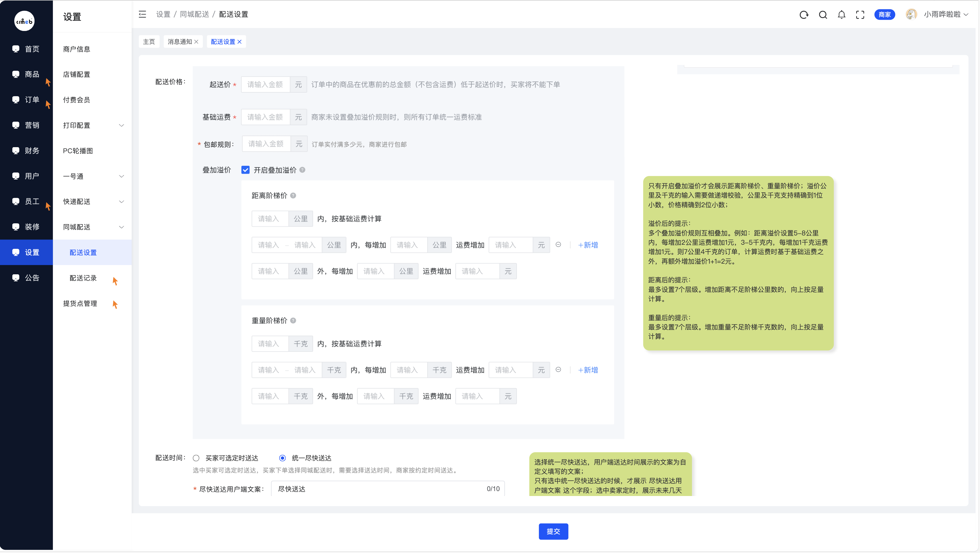This screenshot has width=980, height=553.
Task: Click help icon next to 开启叠加溢价
Action: tap(302, 170)
